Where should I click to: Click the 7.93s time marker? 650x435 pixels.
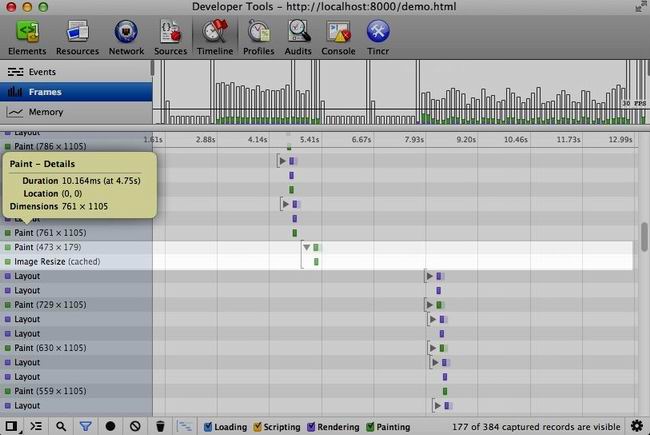(x=414, y=140)
